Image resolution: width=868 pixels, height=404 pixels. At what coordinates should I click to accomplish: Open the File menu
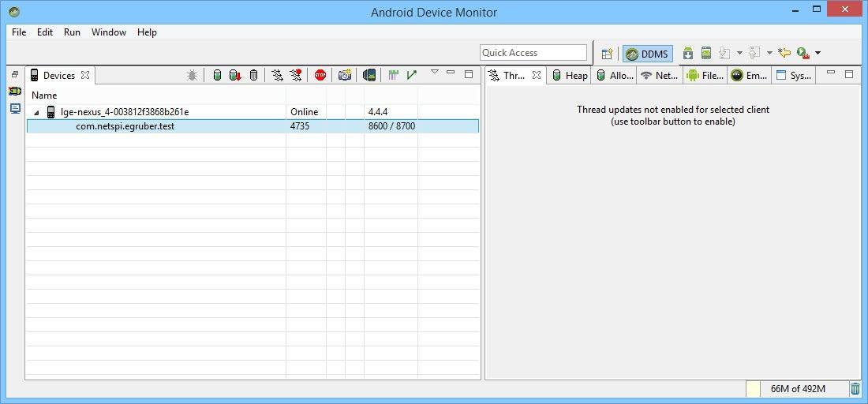tap(19, 32)
